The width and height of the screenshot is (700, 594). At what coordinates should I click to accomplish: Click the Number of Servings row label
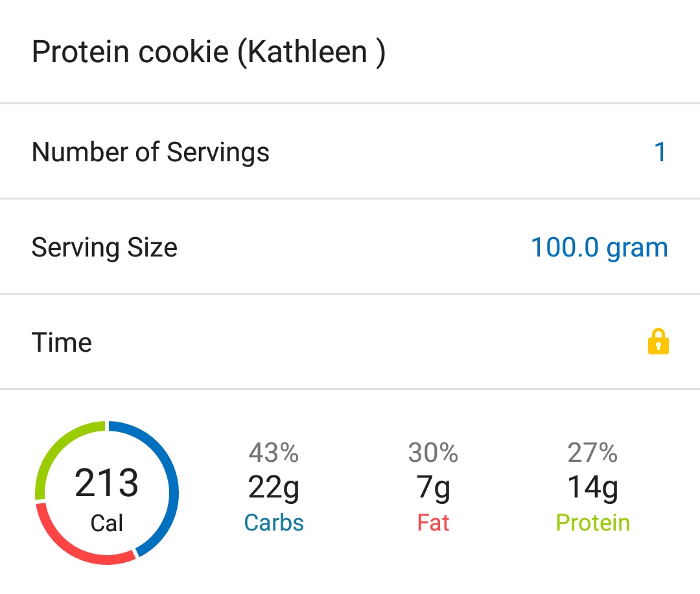[150, 152]
